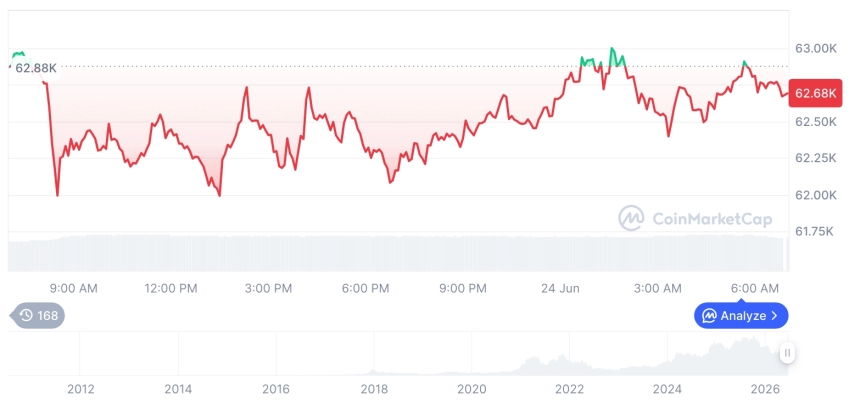Click the range slider pause handle
Viewport: 860px width, 401px height.
tap(787, 353)
